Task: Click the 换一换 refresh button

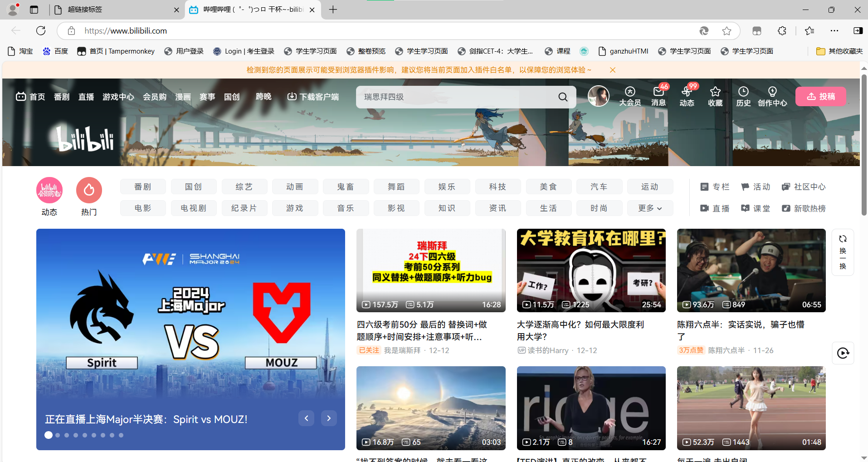Action: coord(843,252)
